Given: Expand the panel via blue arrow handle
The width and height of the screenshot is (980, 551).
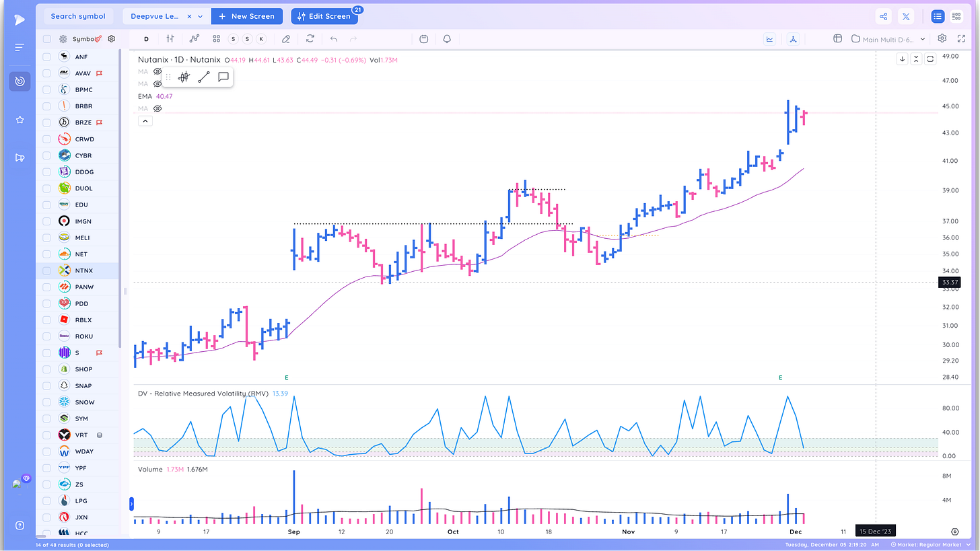Looking at the screenshot, I should point(131,503).
